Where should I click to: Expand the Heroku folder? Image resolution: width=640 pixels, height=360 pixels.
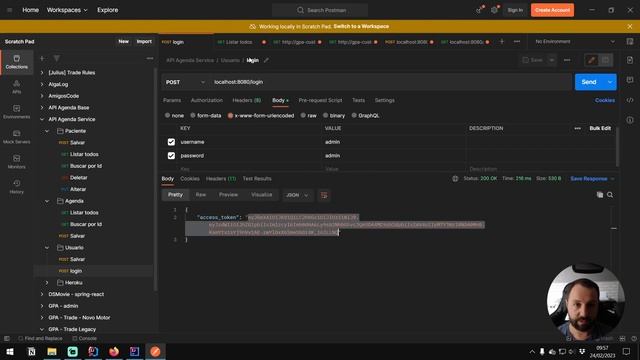coord(47,282)
